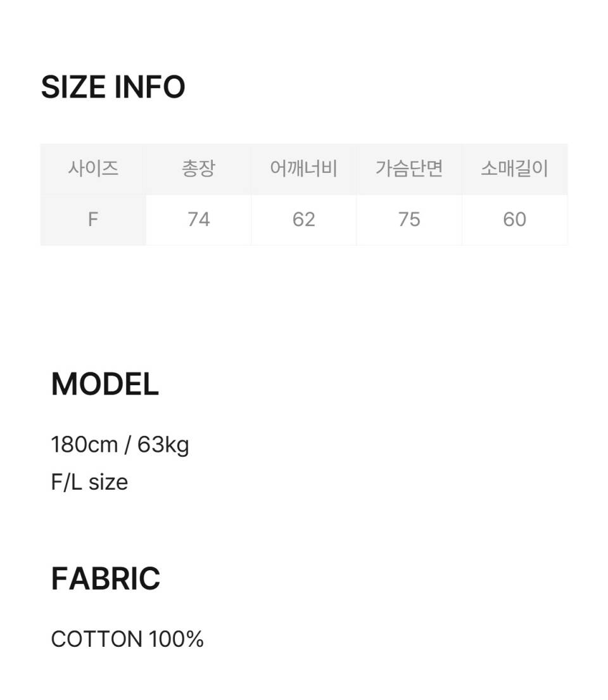Image resolution: width=608 pixels, height=700 pixels.
Task: Click the chest width value 75
Action: [x=409, y=220]
